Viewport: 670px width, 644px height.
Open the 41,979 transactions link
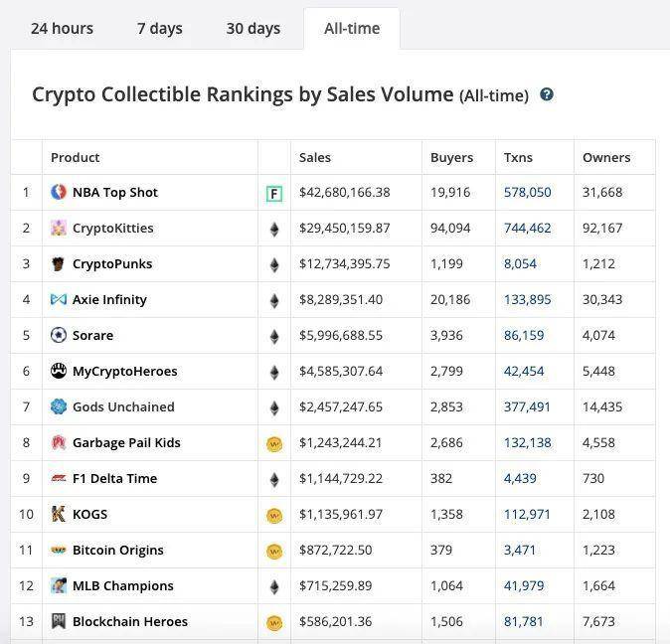524,586
